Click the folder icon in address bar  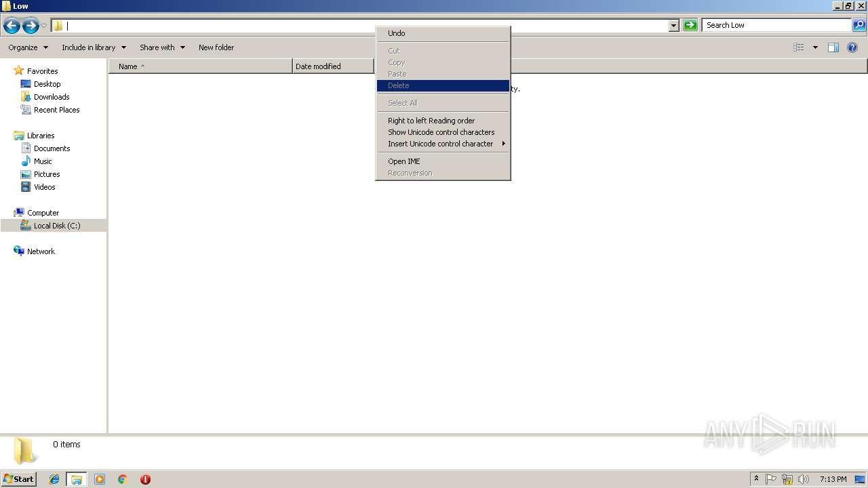[58, 26]
